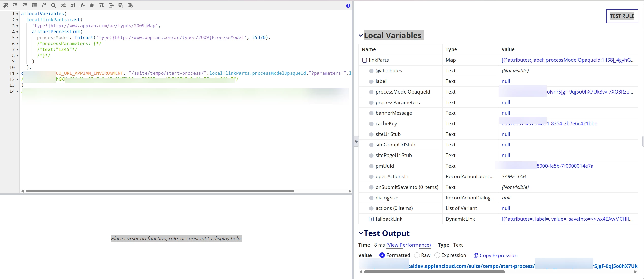The height and width of the screenshot is (279, 644).
Task: Click the code editor horizontal scrollbar
Action: 160,191
